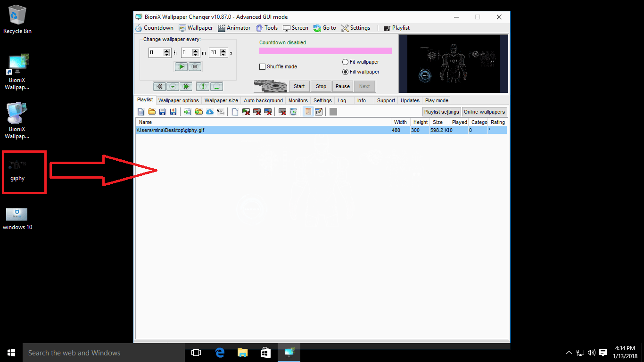The image size is (644, 362).
Task: Open the Countdown menu icon
Action: 139,28
